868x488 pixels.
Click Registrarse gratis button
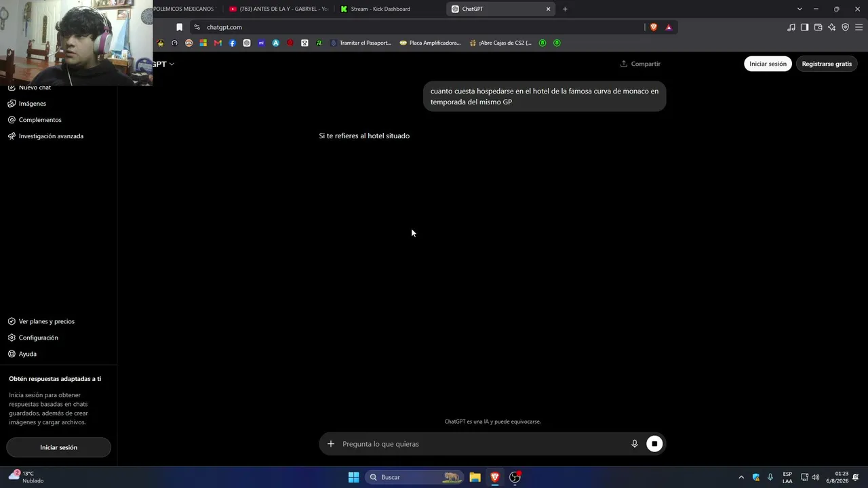coord(827,64)
